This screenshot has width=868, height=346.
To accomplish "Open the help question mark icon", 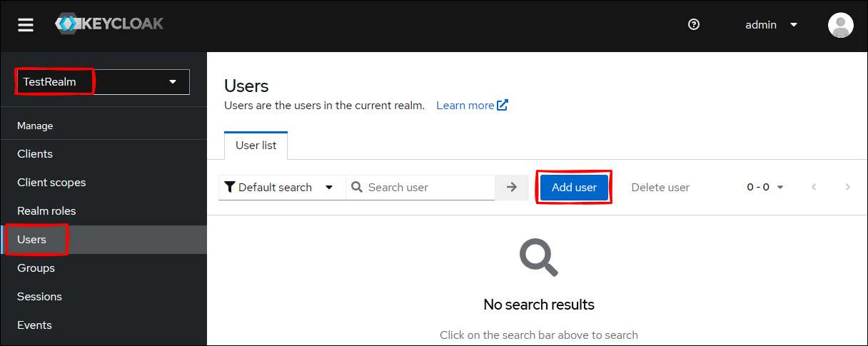I will click(693, 24).
